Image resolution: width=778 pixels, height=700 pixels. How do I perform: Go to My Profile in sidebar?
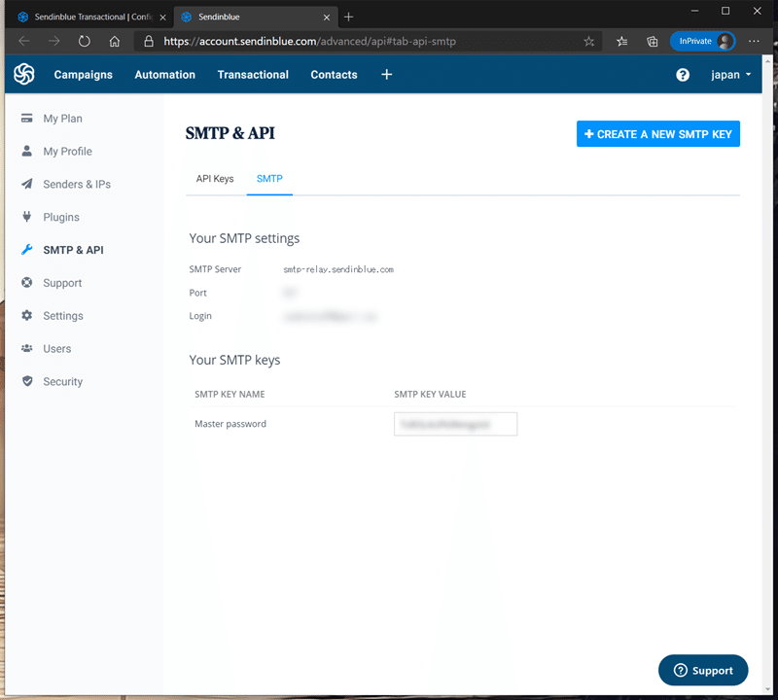pos(67,152)
